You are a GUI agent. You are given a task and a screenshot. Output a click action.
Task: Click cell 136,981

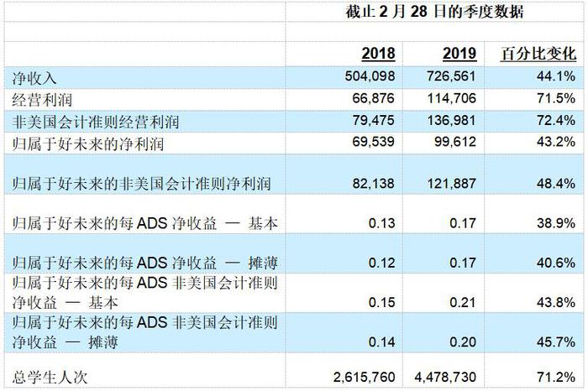(x=452, y=120)
